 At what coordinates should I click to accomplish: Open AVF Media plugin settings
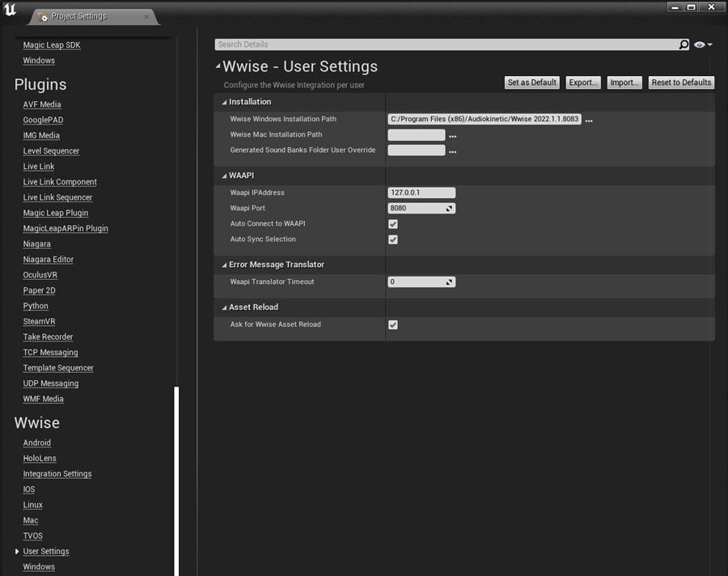pos(42,104)
